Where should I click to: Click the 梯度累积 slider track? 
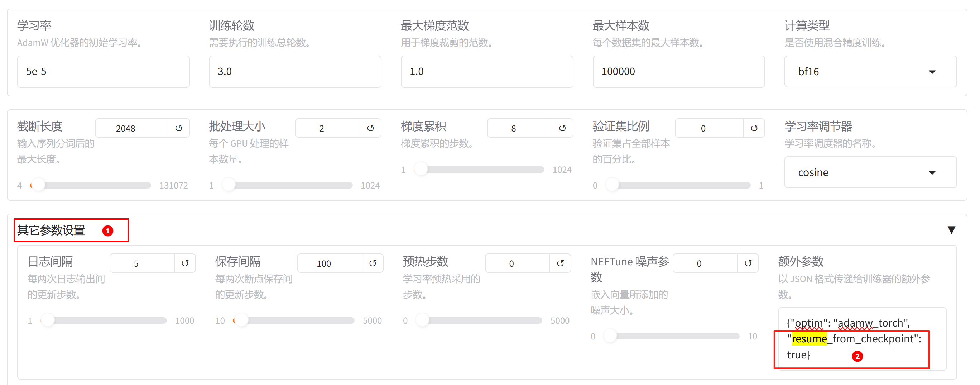coord(483,170)
